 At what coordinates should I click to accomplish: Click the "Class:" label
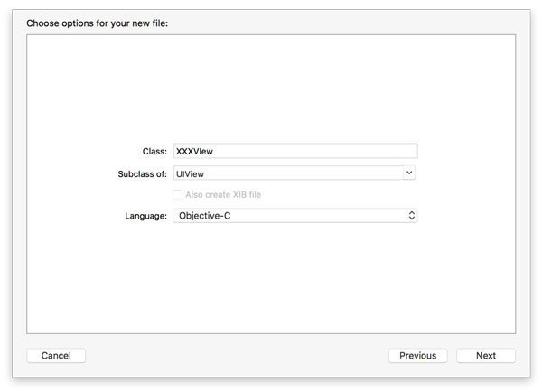154,152
